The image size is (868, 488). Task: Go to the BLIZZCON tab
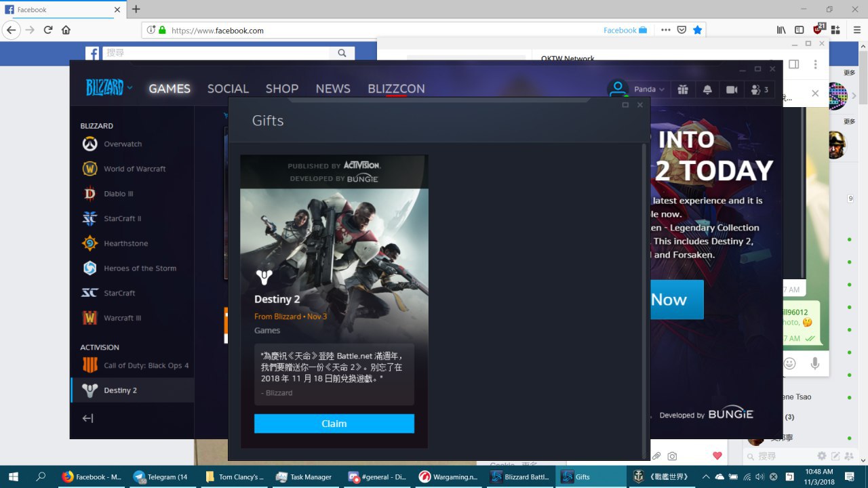point(396,89)
